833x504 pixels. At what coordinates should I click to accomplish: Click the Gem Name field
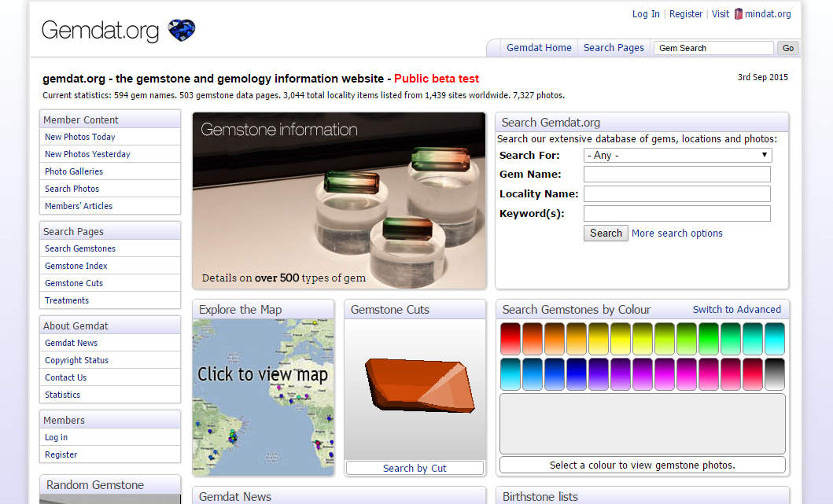[676, 175]
